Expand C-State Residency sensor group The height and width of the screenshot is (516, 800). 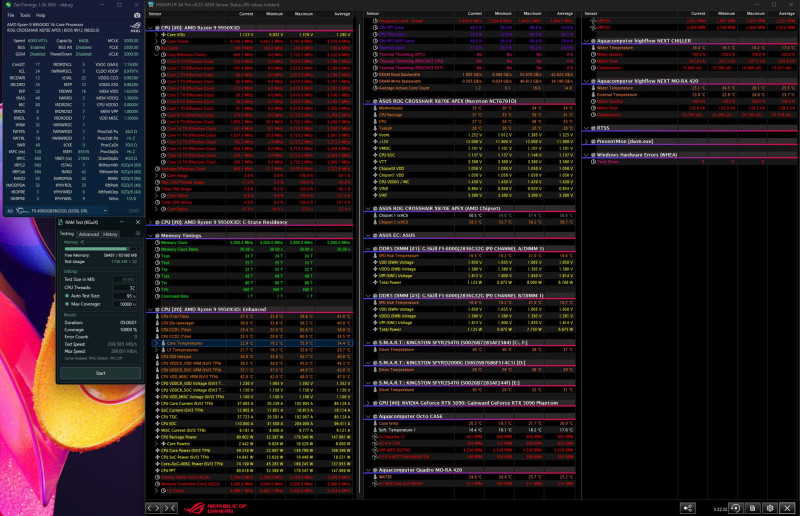pyautogui.click(x=151, y=222)
